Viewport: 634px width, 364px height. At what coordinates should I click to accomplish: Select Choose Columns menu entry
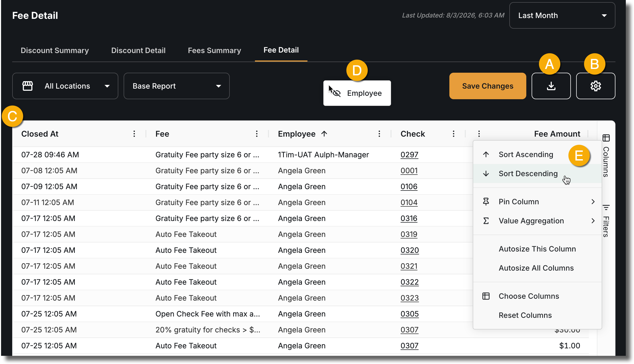pyautogui.click(x=537, y=296)
